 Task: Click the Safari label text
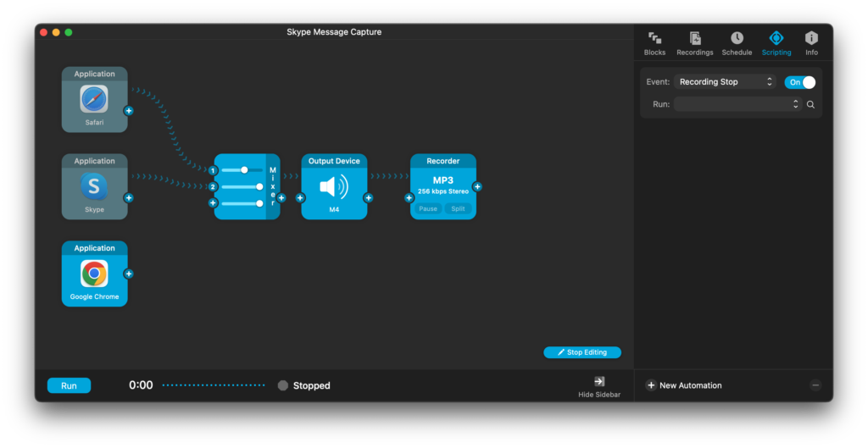point(94,123)
